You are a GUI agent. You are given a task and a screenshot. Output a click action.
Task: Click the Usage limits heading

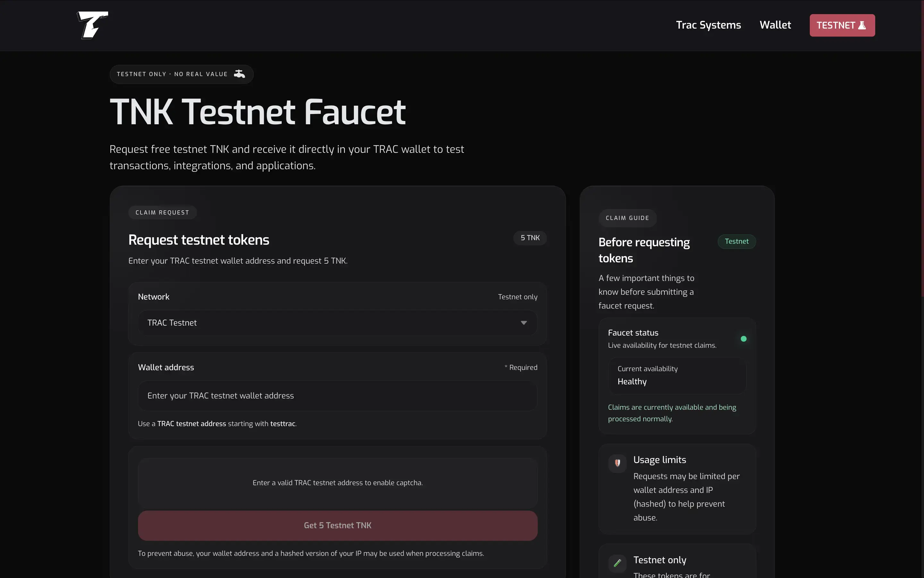pos(659,460)
